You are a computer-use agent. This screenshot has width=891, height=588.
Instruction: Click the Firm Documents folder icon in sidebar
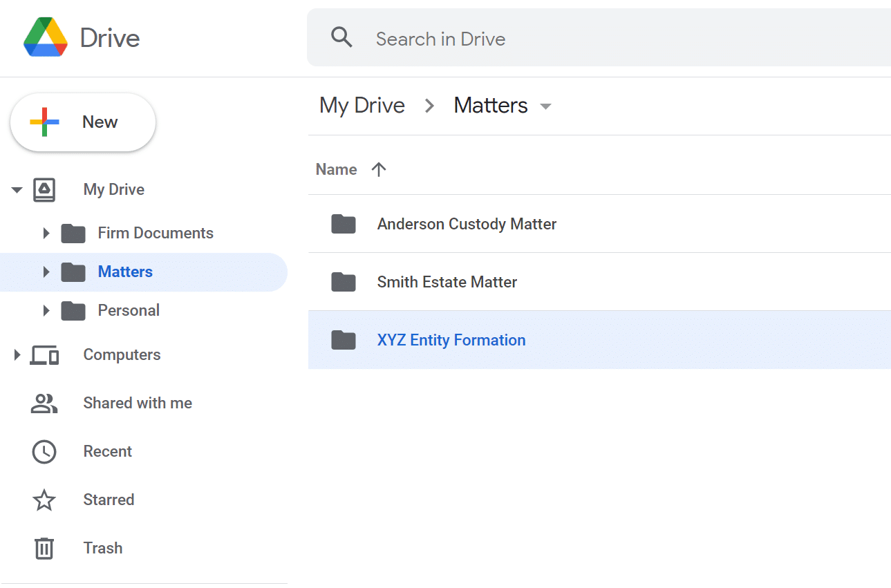tap(73, 234)
